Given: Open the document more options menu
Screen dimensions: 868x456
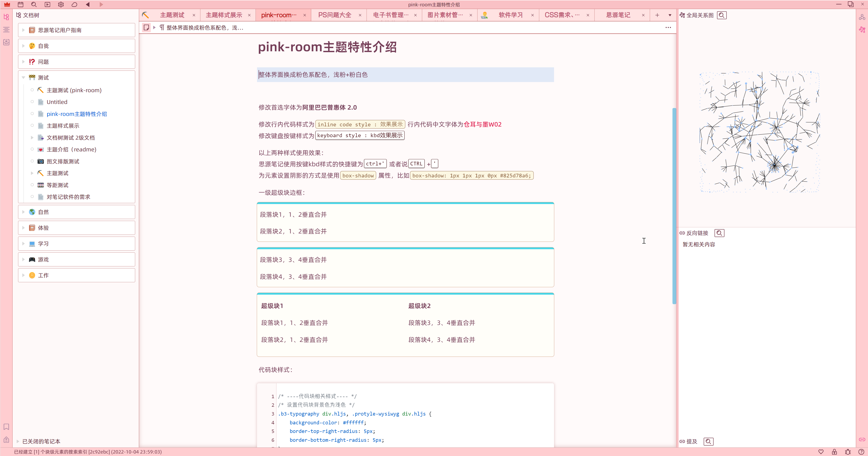Looking at the screenshot, I should tap(668, 28).
